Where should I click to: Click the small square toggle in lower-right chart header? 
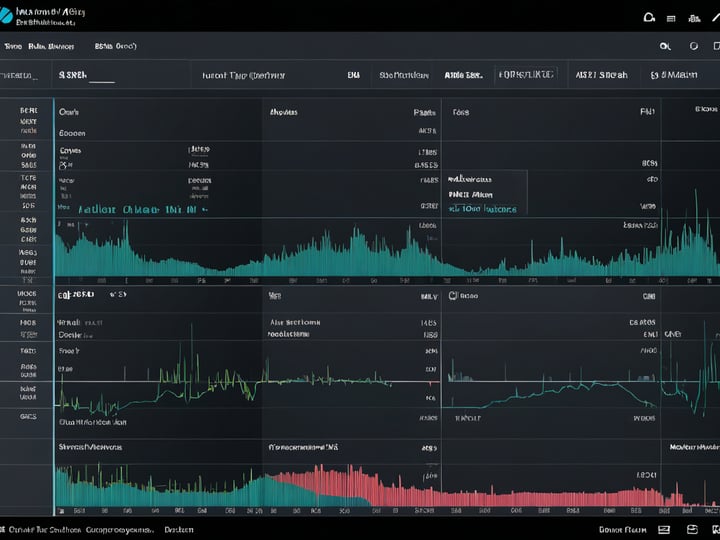click(452, 295)
